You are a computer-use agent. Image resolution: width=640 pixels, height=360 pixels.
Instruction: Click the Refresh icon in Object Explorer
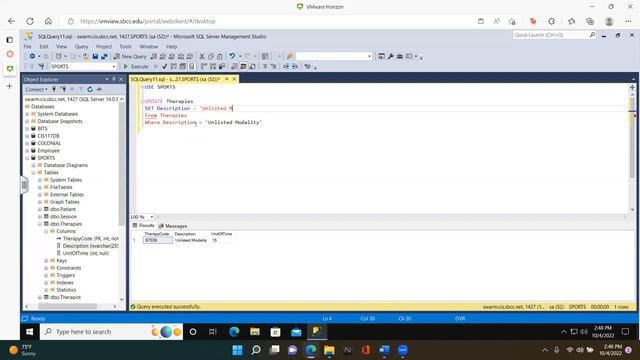pyautogui.click(x=90, y=89)
